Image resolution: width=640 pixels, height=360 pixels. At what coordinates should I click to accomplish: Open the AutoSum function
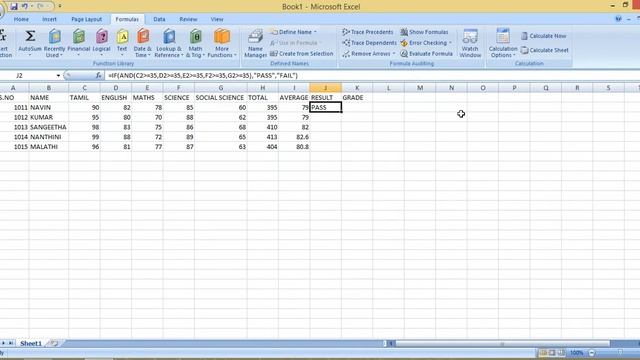coord(30,42)
